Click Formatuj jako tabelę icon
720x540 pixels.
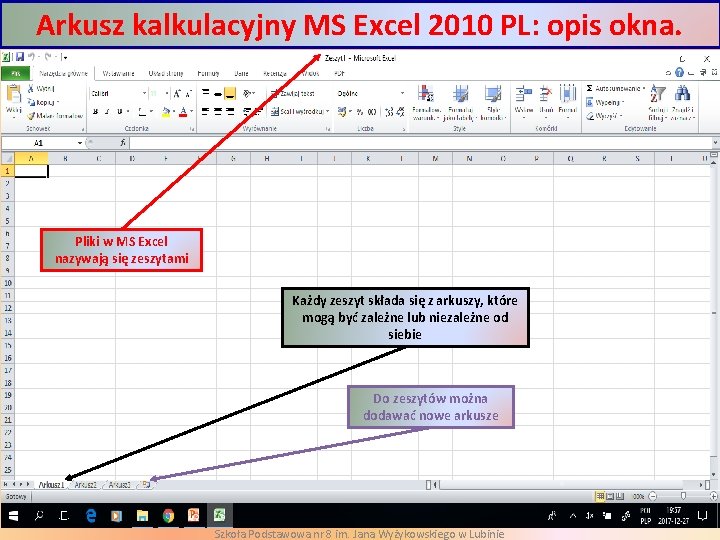(460, 94)
